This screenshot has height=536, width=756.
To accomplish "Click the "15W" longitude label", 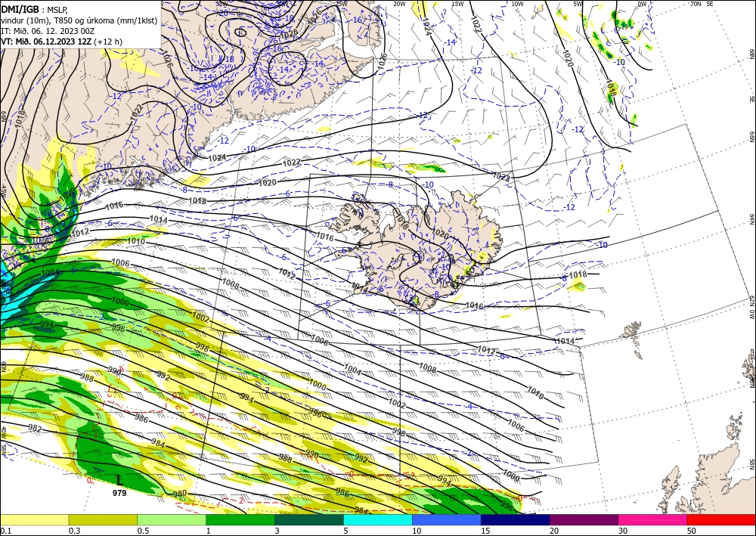I will (x=457, y=4).
